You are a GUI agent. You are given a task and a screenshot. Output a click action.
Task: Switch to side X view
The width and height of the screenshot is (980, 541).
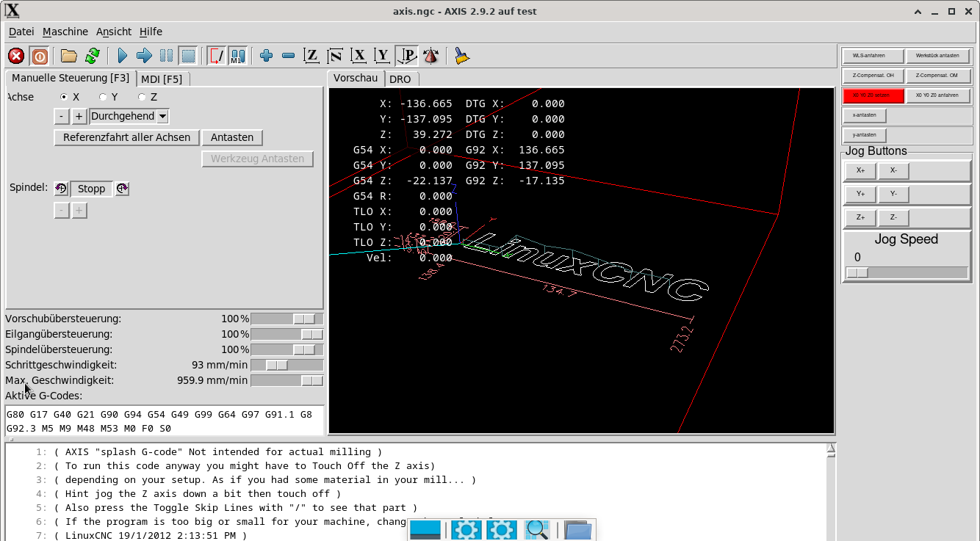coord(359,56)
